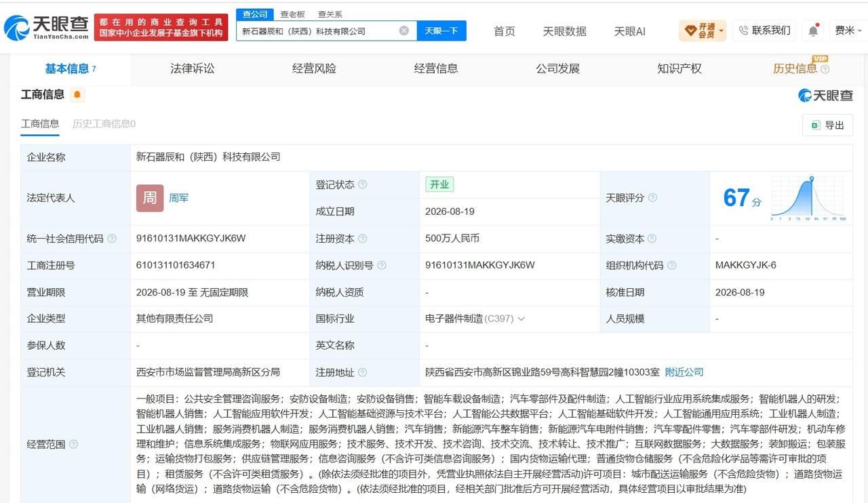Screen dimensions: 868x503
Task: Open 天眼数据 in the top navigation
Action: (x=564, y=31)
